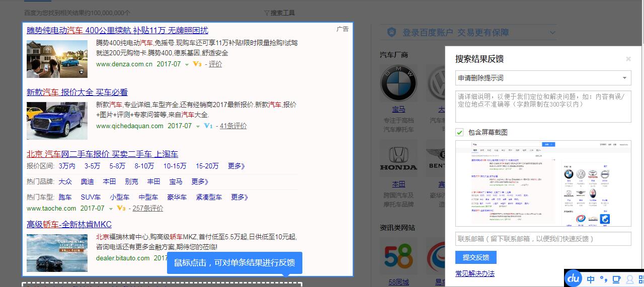Open the dropdown arrow next to taoche.com date
644x287 pixels.
click(110, 209)
